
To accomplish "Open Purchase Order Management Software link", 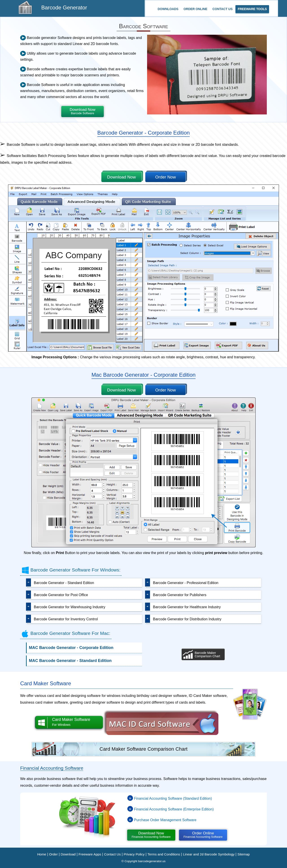I will (x=165, y=820).
